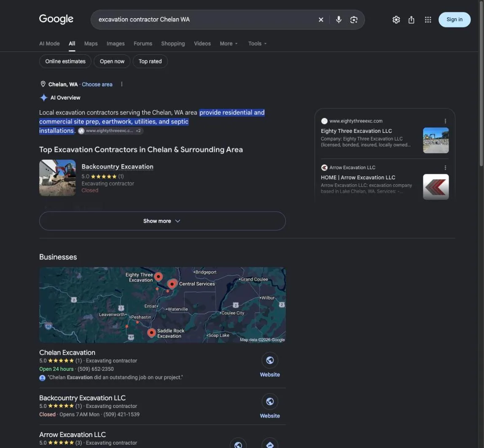Toggle the Top rated filter chip
This screenshot has width=484, height=448.
150,61
